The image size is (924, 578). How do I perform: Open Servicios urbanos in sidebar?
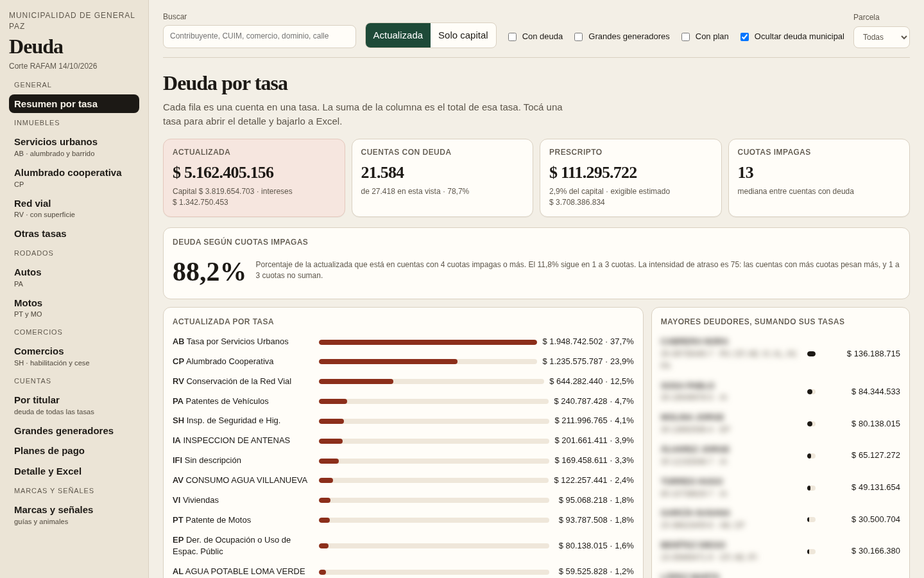click(x=74, y=146)
